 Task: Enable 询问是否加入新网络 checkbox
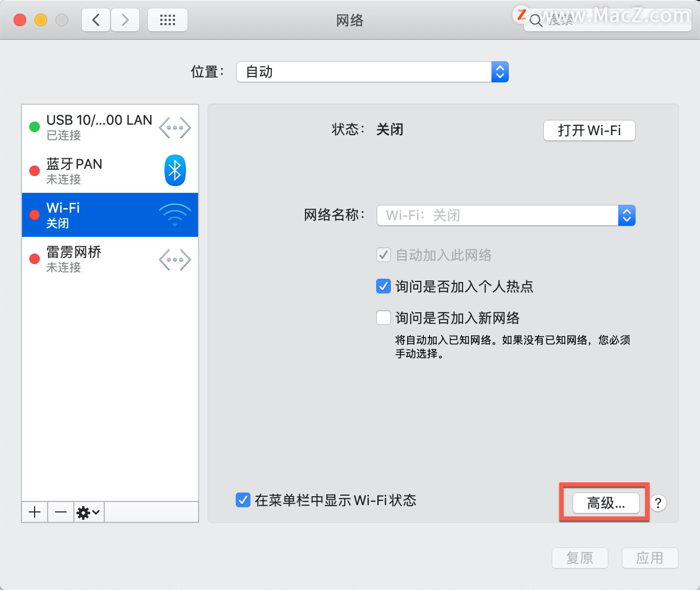click(x=384, y=318)
